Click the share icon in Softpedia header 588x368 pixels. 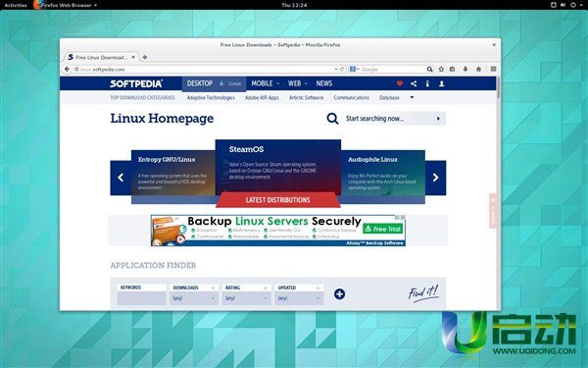click(414, 83)
